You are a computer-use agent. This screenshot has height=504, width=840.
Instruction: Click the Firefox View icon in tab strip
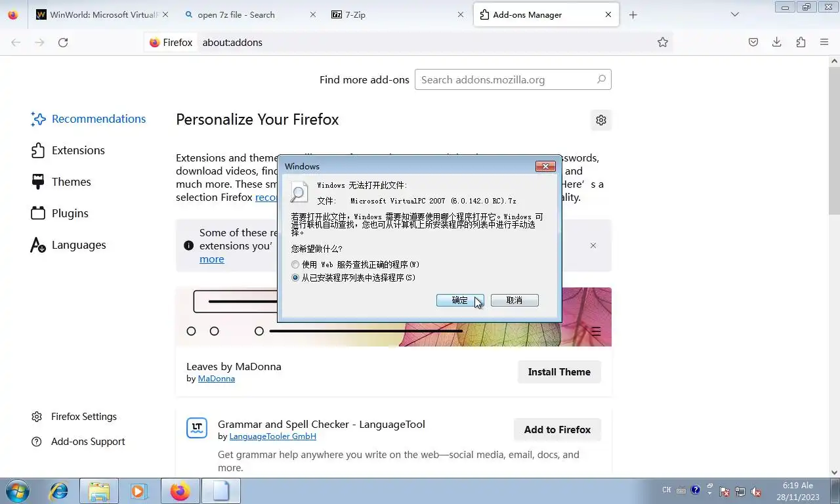pos(13,14)
